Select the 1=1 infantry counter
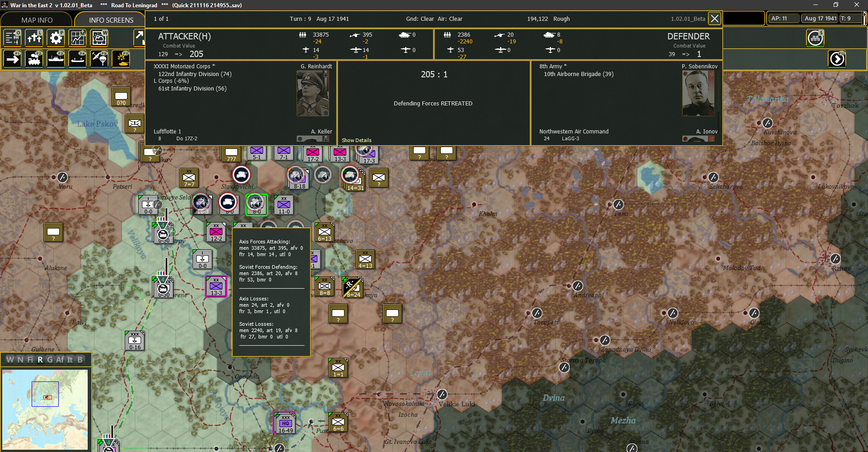Screen dimensions: 868x452 [x=338, y=368]
